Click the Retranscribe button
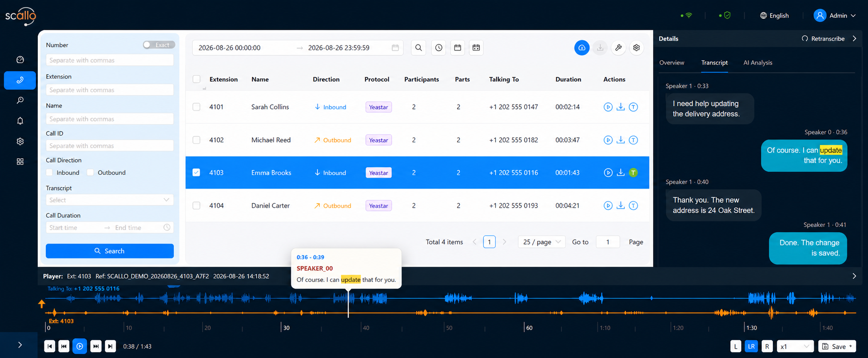This screenshot has height=358, width=868. (x=823, y=39)
